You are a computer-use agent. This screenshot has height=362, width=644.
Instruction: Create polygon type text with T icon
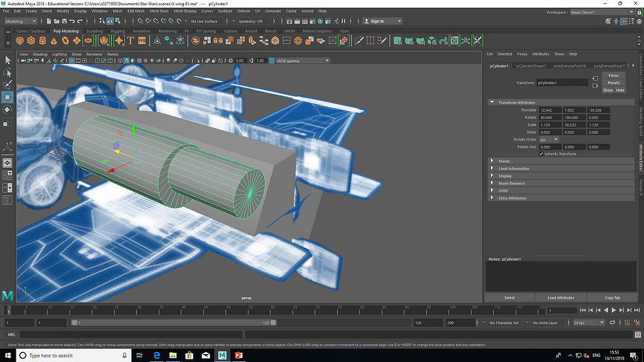point(131,41)
